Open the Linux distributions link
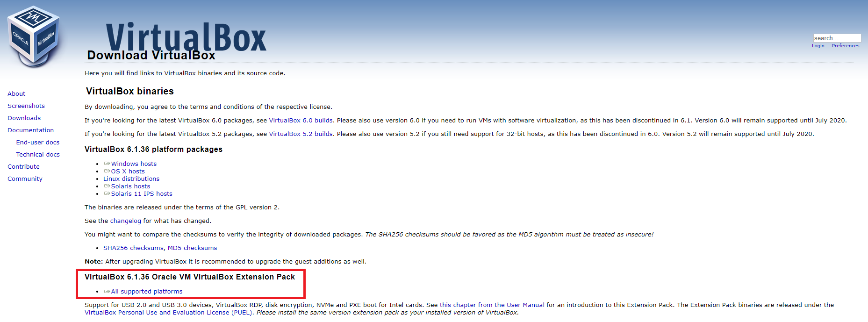 click(131, 179)
